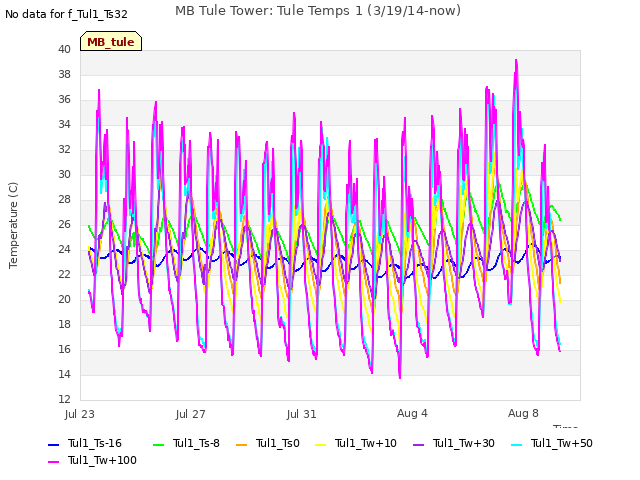Click the 38 y-axis tick label
This screenshot has height=480, width=640.
64,74
